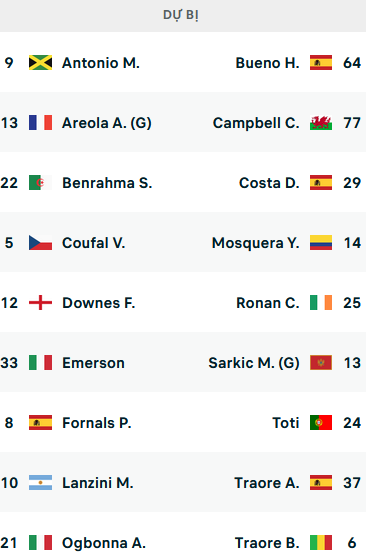
Task: Click the Mali flag next to Traore B.
Action: click(x=321, y=543)
